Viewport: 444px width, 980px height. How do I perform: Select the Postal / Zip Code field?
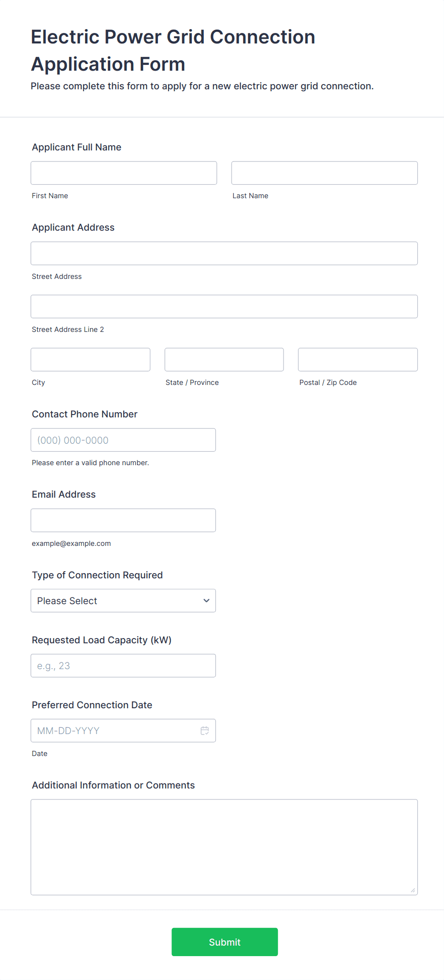point(357,359)
